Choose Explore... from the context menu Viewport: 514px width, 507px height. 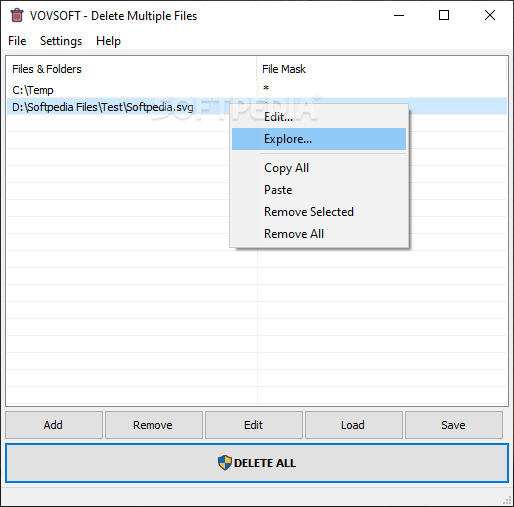[319, 139]
